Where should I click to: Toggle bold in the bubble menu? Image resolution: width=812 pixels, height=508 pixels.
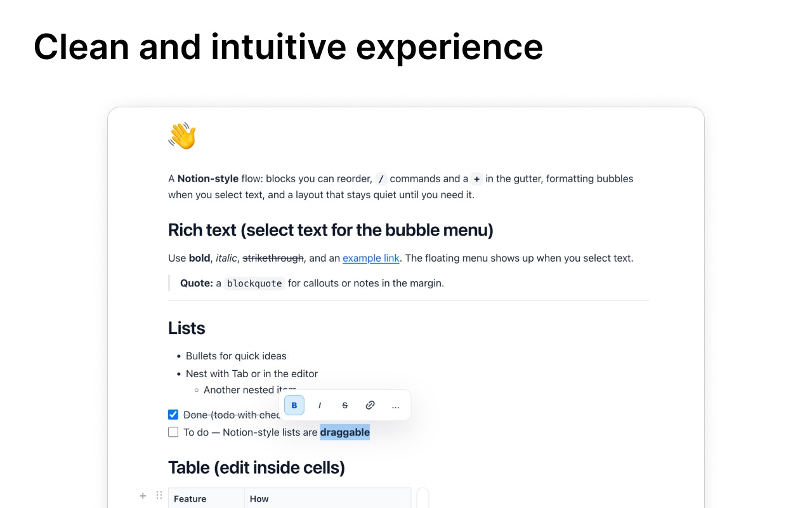click(294, 405)
